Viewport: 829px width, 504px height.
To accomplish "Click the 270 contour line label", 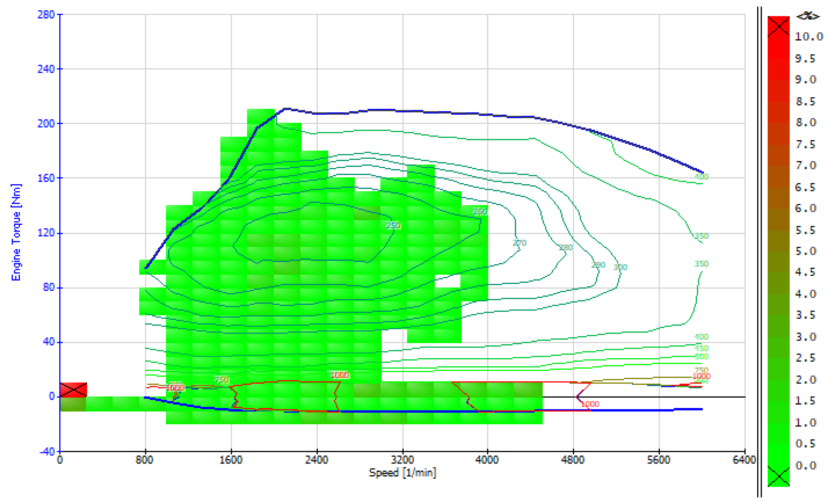I will pyautogui.click(x=519, y=243).
